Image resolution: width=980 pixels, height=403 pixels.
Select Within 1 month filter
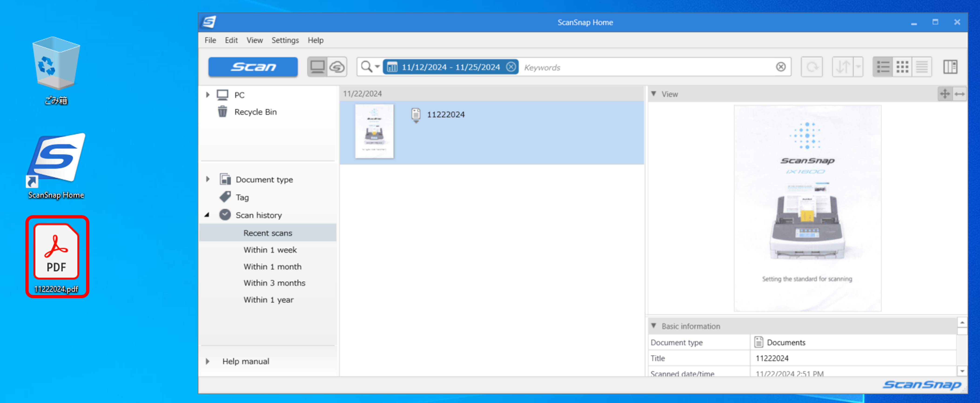pos(272,267)
